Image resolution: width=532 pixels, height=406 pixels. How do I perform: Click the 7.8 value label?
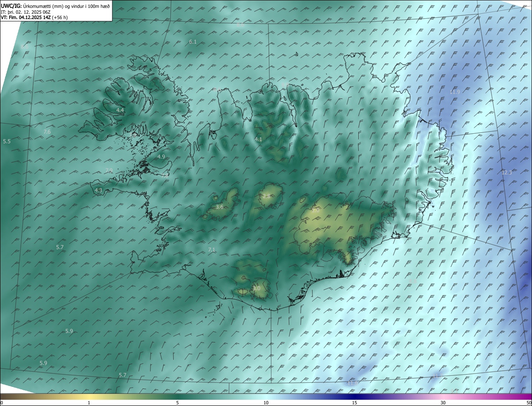click(165, 176)
